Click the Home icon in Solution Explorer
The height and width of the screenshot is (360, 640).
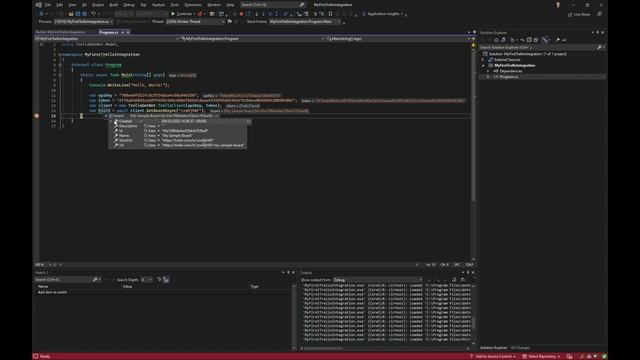496,40
